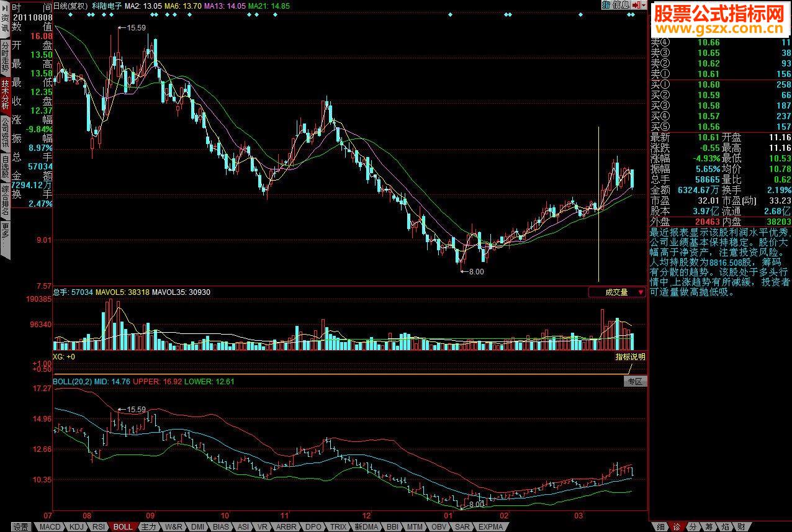Select the 财 finance tab
The height and width of the screenshot is (532, 792).
741,527
